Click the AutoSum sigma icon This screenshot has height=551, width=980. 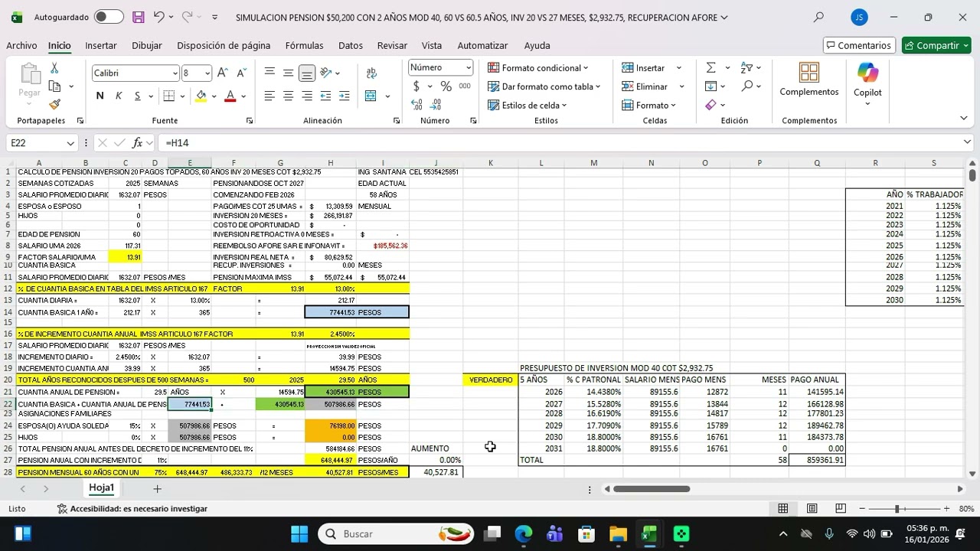point(711,68)
